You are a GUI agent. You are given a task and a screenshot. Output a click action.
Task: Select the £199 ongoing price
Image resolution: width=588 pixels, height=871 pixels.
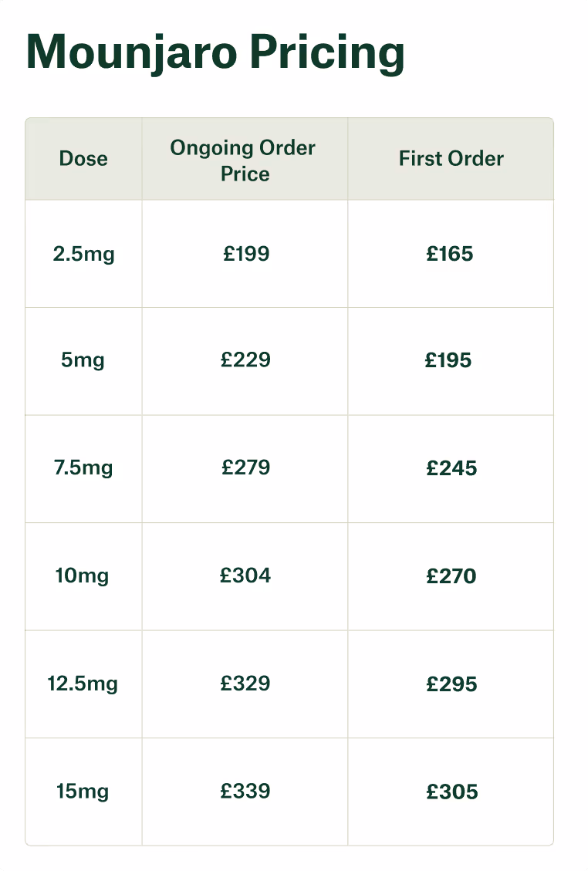pyautogui.click(x=246, y=254)
